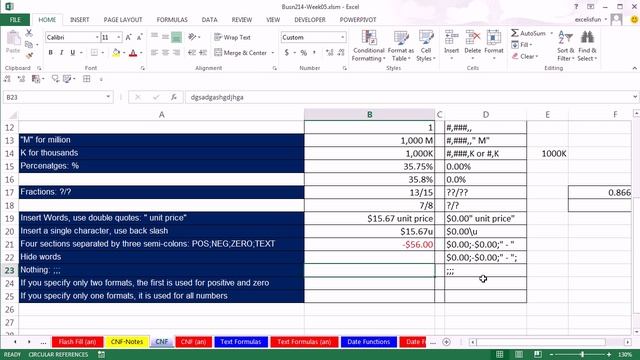640x360 pixels.
Task: Select column B header
Action: pyautogui.click(x=369, y=115)
